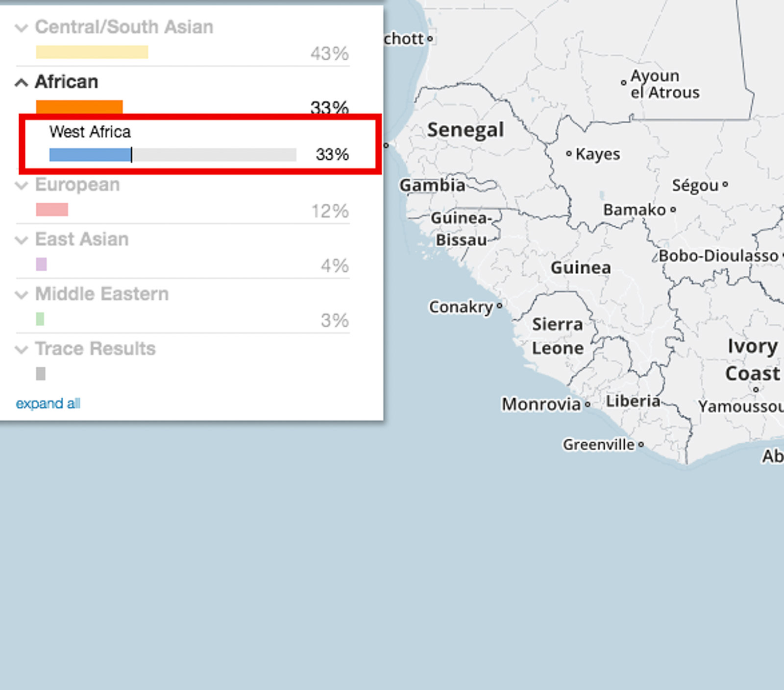Click the Monrovia city marker dot
Screen dimensions: 784x690
click(588, 404)
